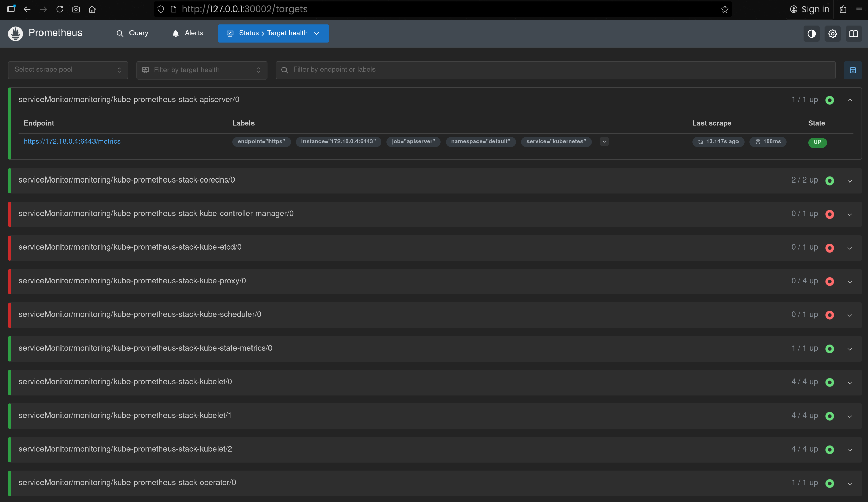Image resolution: width=868 pixels, height=502 pixels.
Task: Toggle the dark/light theme icon
Action: pyautogui.click(x=811, y=34)
